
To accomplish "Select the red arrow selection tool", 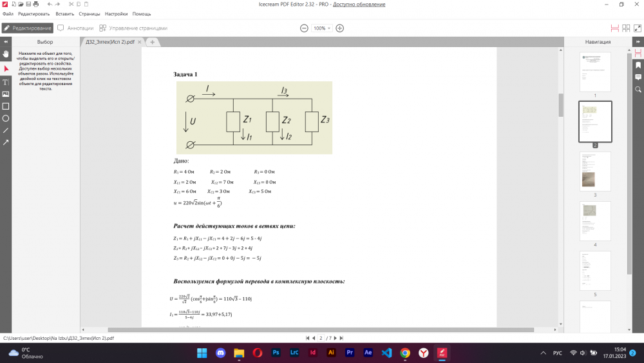I will [6, 68].
